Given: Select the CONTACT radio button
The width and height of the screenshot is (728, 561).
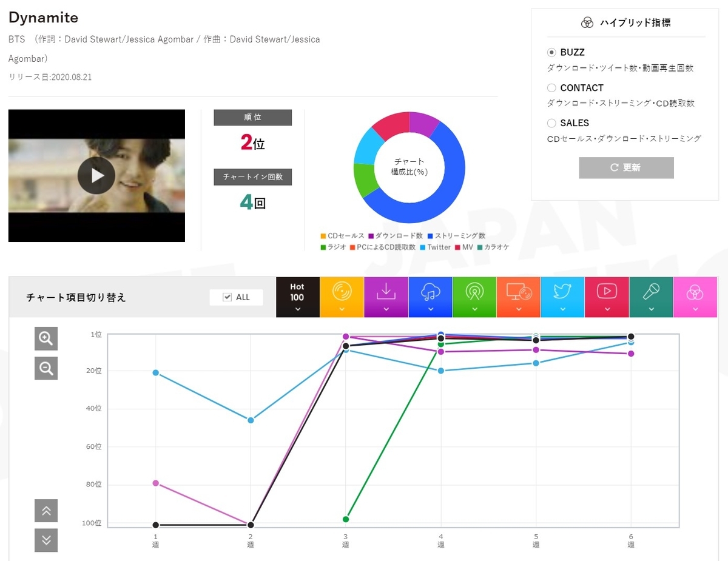Looking at the screenshot, I should coord(551,87).
